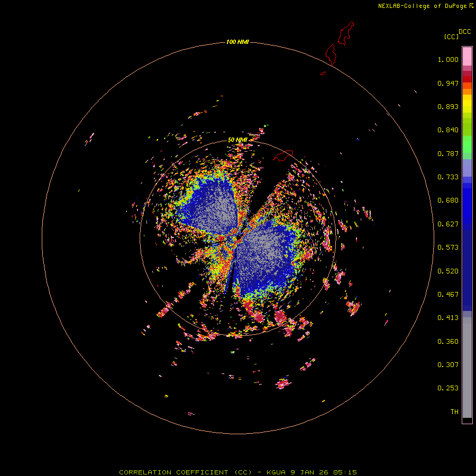Click the 0.840 value on the color scale
Screen dimensions: 476x476
pyautogui.click(x=448, y=130)
